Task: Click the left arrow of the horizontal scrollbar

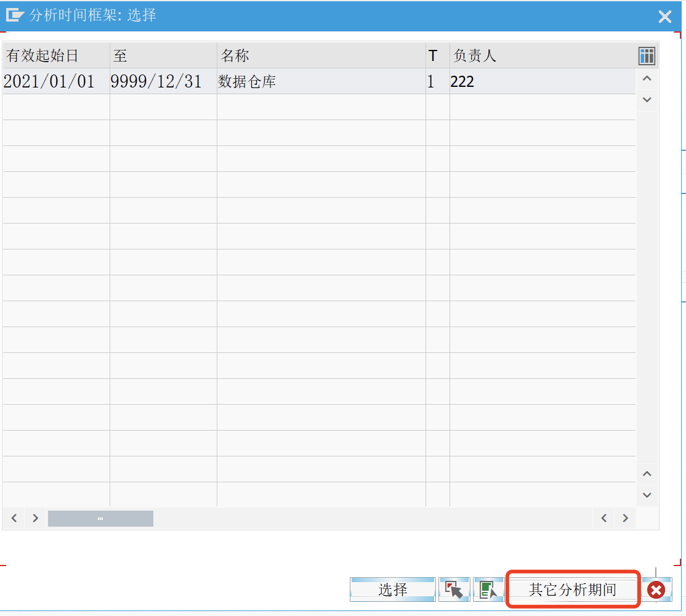Action: pos(13,518)
